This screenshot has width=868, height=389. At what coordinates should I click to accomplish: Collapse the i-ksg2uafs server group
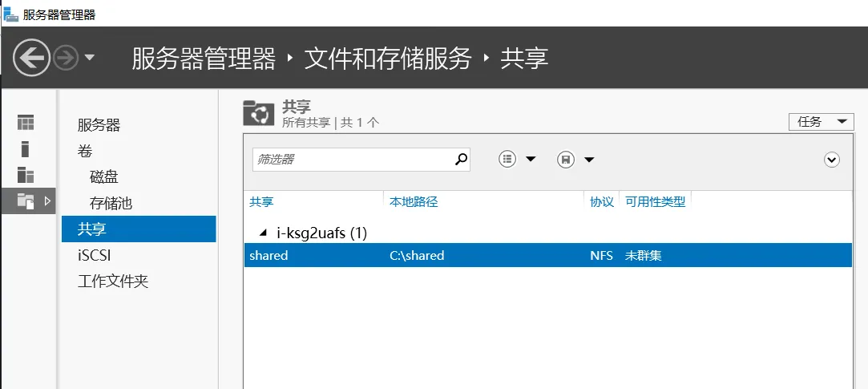click(264, 233)
